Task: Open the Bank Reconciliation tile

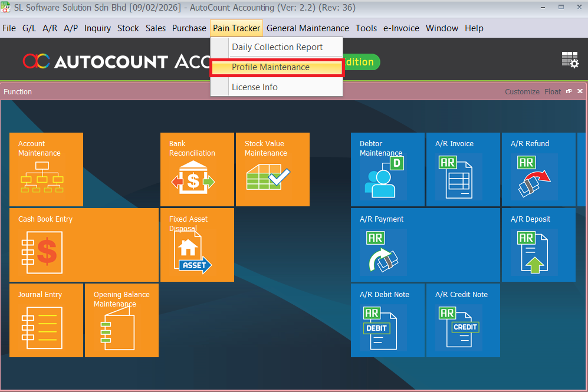Action: click(x=197, y=170)
